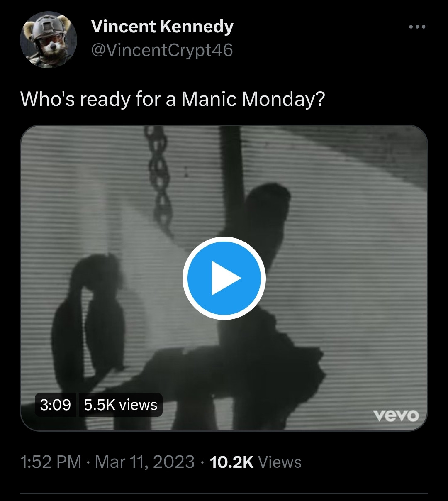Click the "Views" label beside 10.2K
Image resolution: width=448 pixels, height=501 pixels.
coord(280,462)
